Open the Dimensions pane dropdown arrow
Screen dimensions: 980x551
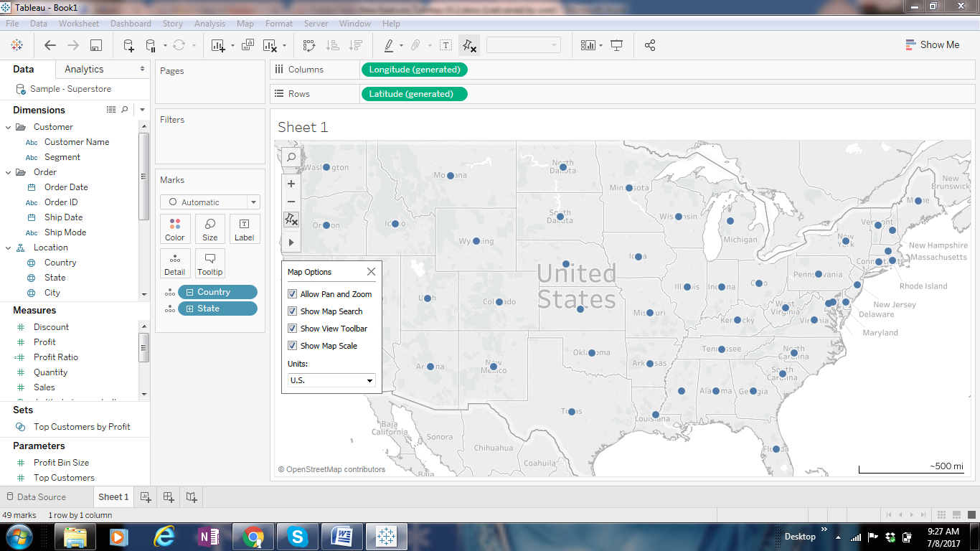pyautogui.click(x=142, y=110)
